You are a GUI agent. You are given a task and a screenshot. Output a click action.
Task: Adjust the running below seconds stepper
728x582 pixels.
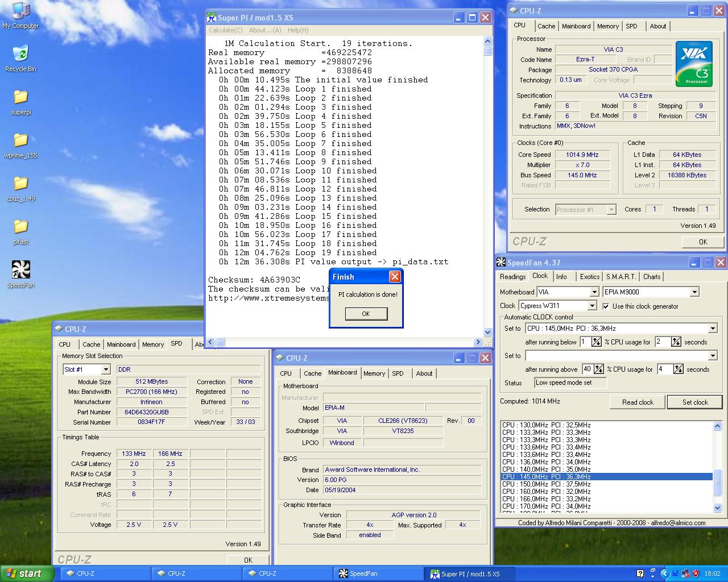click(x=676, y=342)
